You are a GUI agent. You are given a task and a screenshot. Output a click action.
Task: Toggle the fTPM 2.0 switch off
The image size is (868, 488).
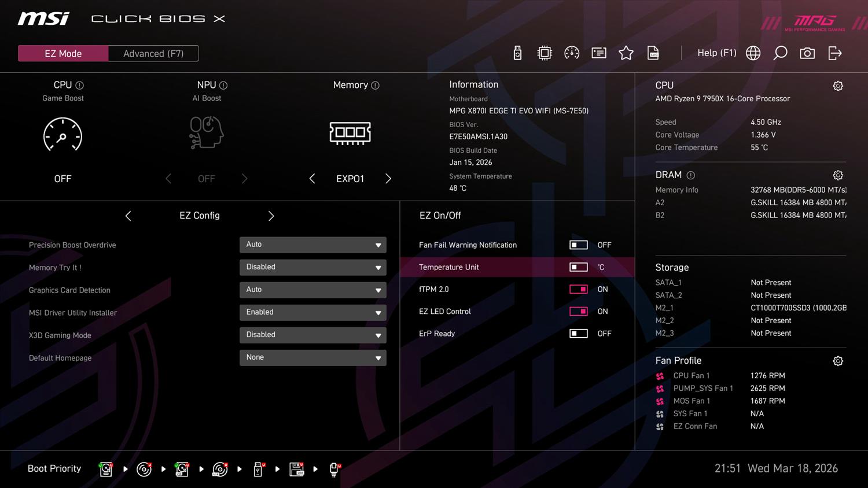(578, 289)
